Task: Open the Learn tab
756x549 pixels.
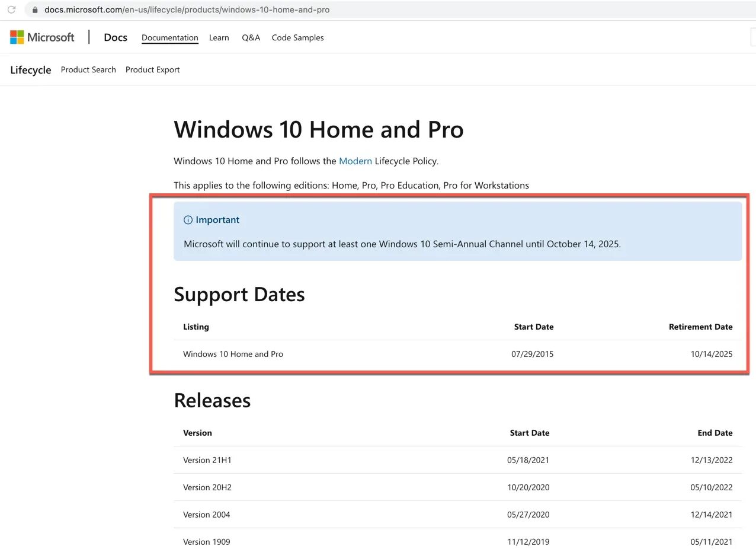Action: (x=219, y=37)
